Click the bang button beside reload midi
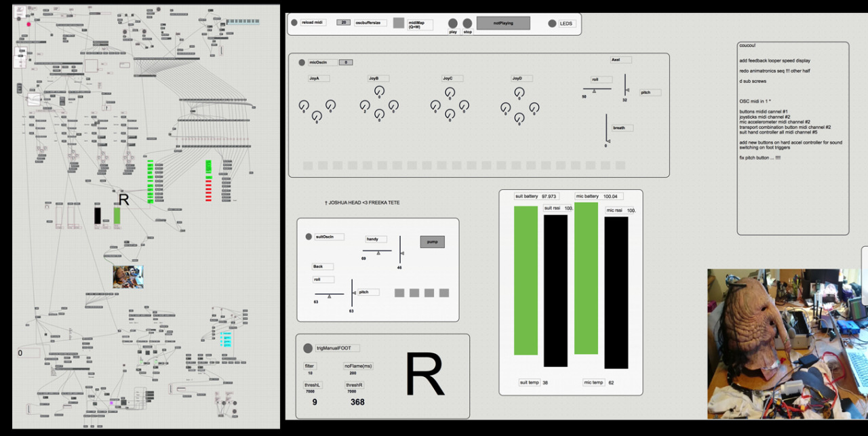 click(294, 23)
